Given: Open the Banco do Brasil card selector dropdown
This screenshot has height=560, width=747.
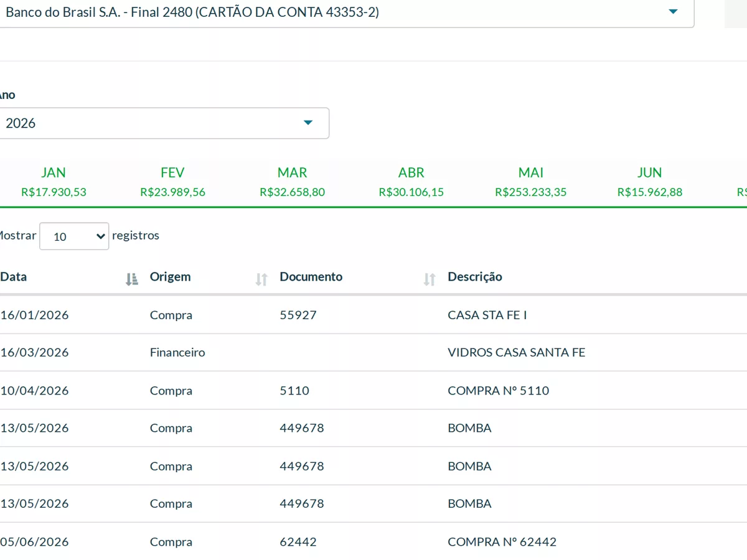Looking at the screenshot, I should 345,12.
